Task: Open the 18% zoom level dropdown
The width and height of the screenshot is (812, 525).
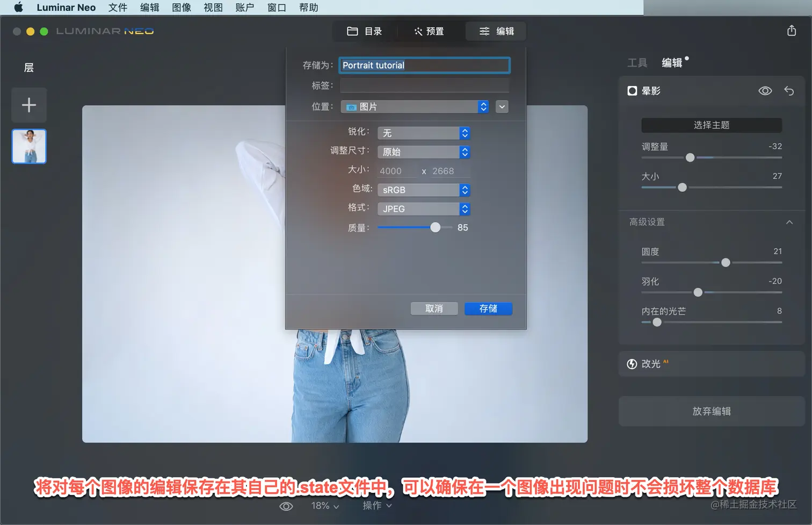Action: (325, 506)
